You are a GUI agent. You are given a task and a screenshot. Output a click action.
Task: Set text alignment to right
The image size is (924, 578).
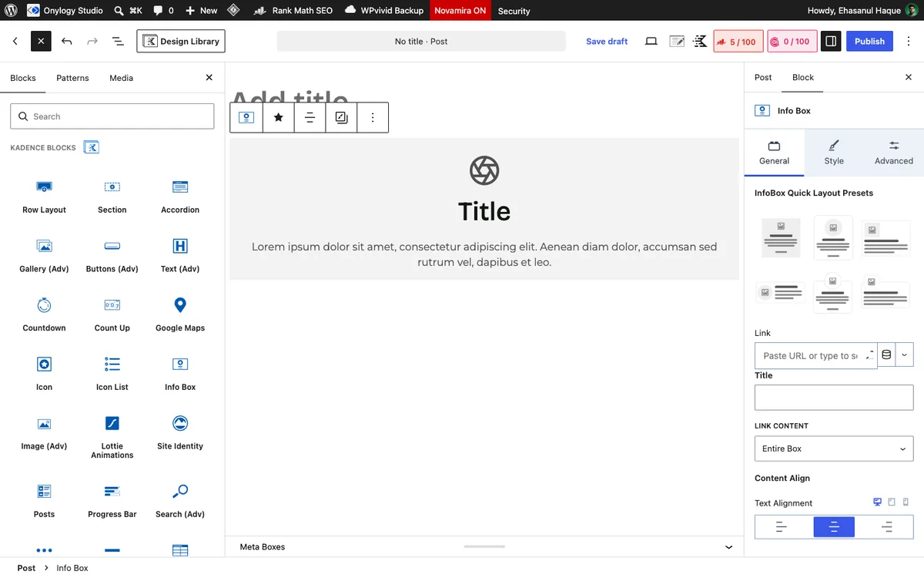click(886, 527)
